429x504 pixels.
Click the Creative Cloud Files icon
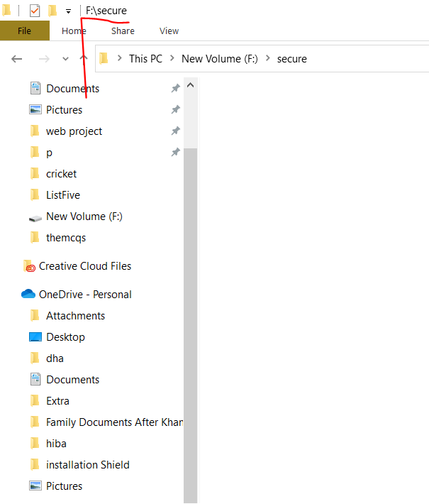[29, 266]
